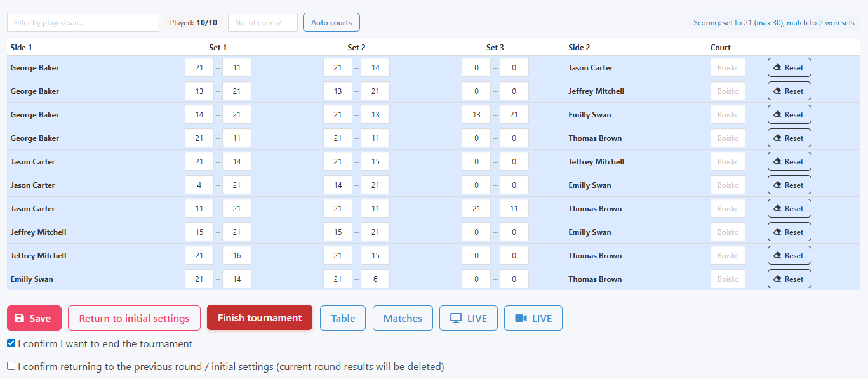Select Set 2 score 6 in Swan vs Brown
Viewport: 868px width, 379px height.
375,279
